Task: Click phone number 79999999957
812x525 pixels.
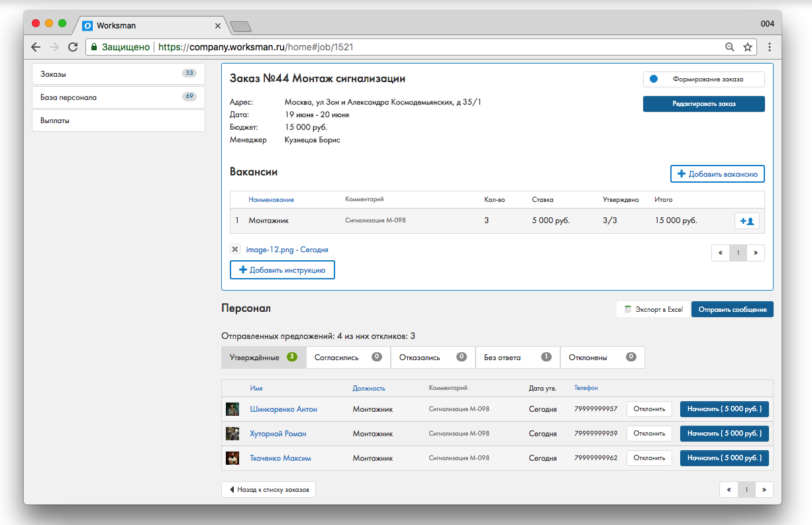Action: pyautogui.click(x=596, y=409)
